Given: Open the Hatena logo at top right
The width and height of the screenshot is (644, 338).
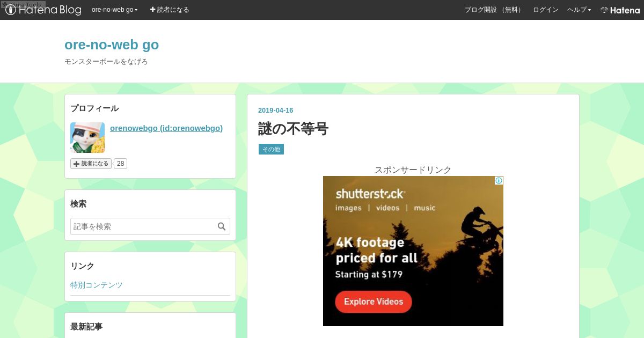Looking at the screenshot, I should [620, 10].
